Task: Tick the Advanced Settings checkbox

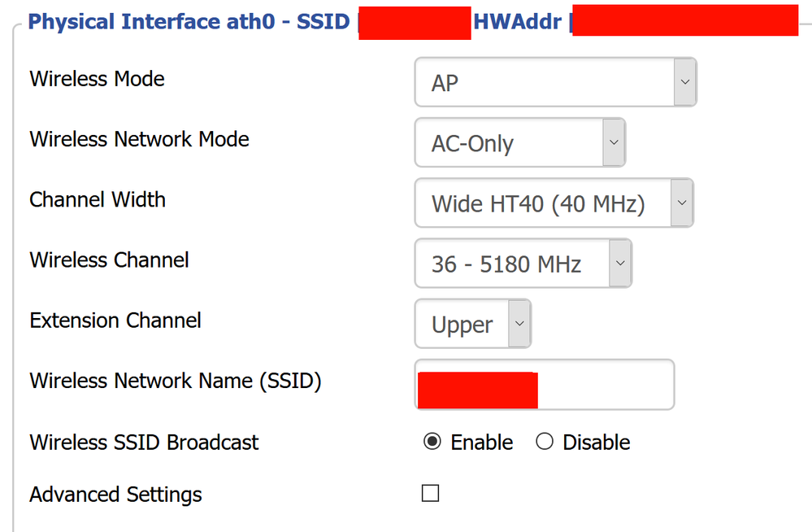Action: [x=430, y=493]
